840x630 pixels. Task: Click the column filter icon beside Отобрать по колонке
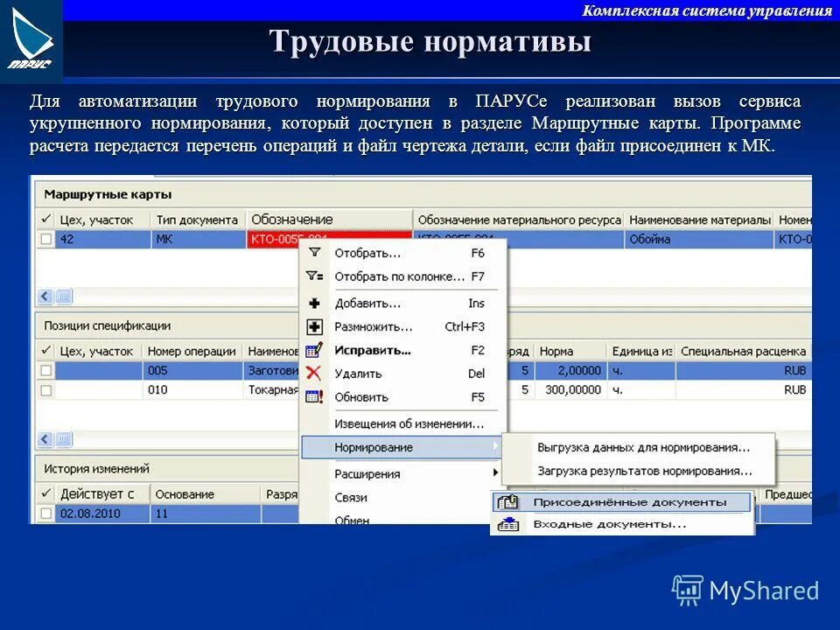[x=314, y=276]
